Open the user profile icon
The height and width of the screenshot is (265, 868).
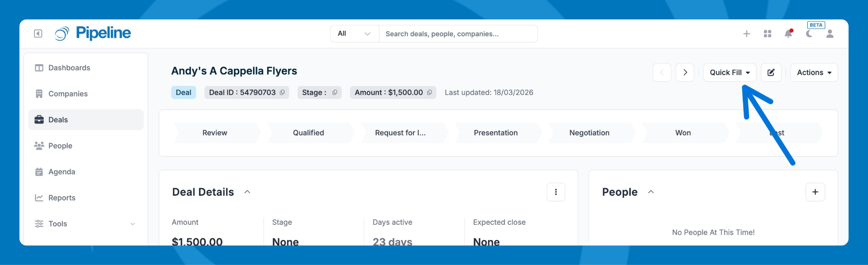coord(830,34)
